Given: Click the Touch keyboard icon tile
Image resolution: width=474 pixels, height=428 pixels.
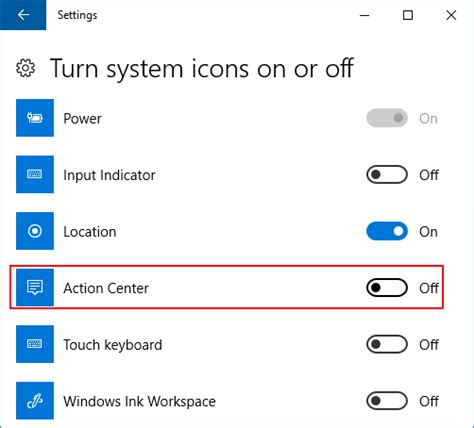Looking at the screenshot, I should point(35,344).
